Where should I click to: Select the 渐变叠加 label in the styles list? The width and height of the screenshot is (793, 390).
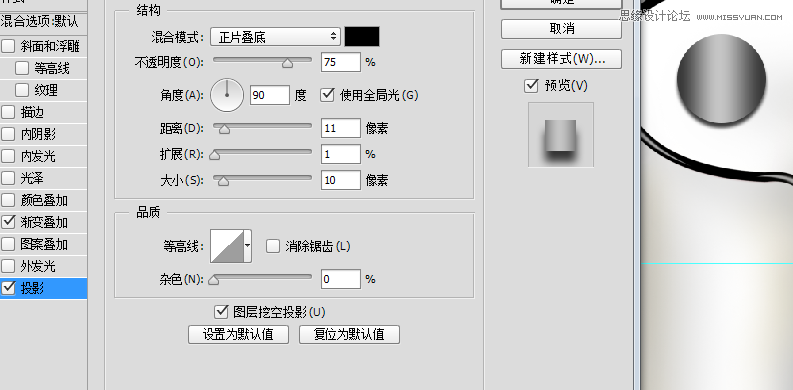[44, 222]
